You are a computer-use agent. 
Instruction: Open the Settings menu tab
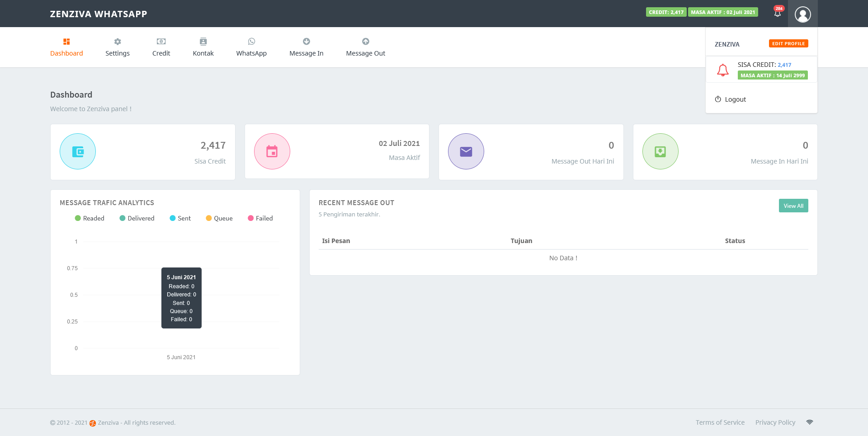pyautogui.click(x=118, y=47)
